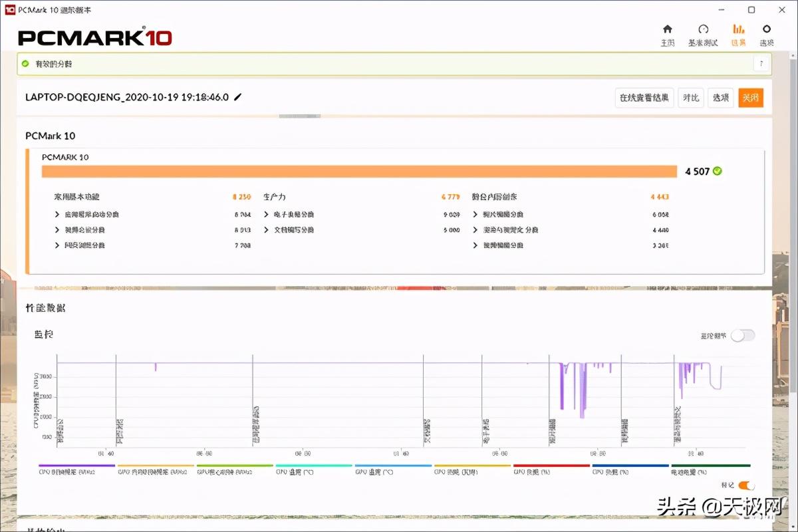The width and height of the screenshot is (798, 532).
Task: Click the PCMARK 10 logo in the header
Action: [x=95, y=37]
